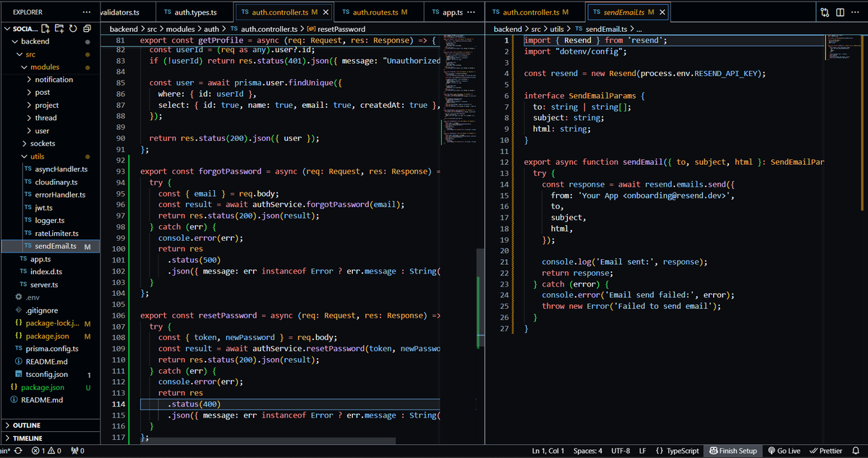Screen dimensions: 868x458
Task: Click Spaces: 4 indentation setting
Action: (587, 451)
